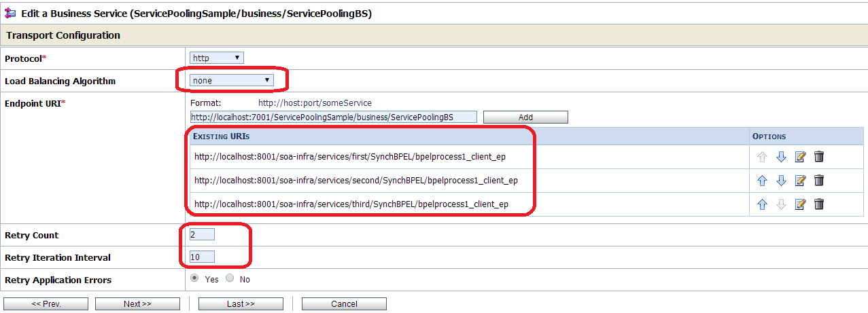This screenshot has height=313, width=868.
Task: Delete the third endpoint URI
Action: point(819,204)
